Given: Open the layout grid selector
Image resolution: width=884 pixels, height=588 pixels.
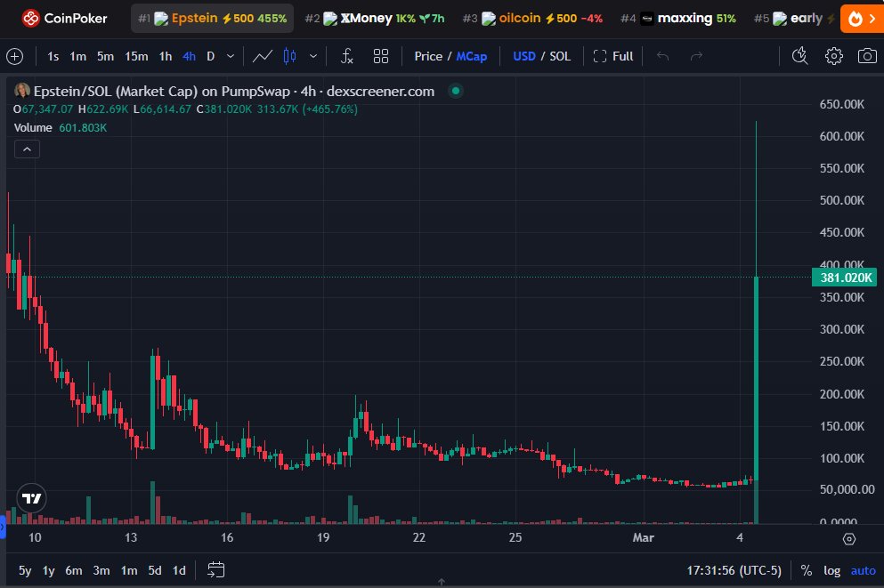Looking at the screenshot, I should click(x=381, y=56).
